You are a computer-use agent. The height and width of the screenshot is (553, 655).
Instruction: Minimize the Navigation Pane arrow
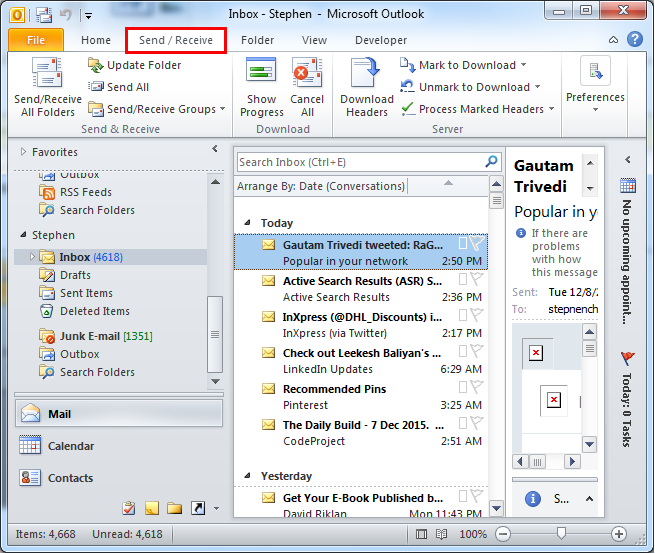(x=215, y=149)
